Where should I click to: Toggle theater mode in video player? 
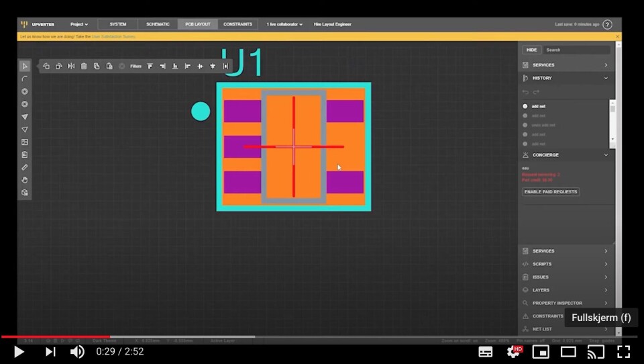click(x=568, y=352)
